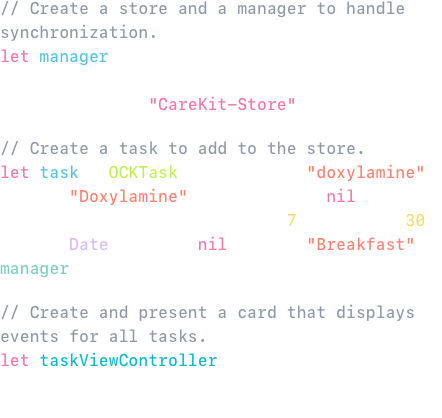Click the let keyword before task

tap(15, 173)
